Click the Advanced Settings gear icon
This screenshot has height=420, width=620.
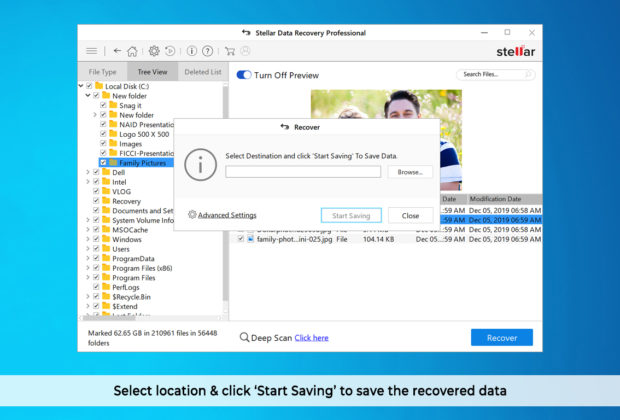coord(192,214)
